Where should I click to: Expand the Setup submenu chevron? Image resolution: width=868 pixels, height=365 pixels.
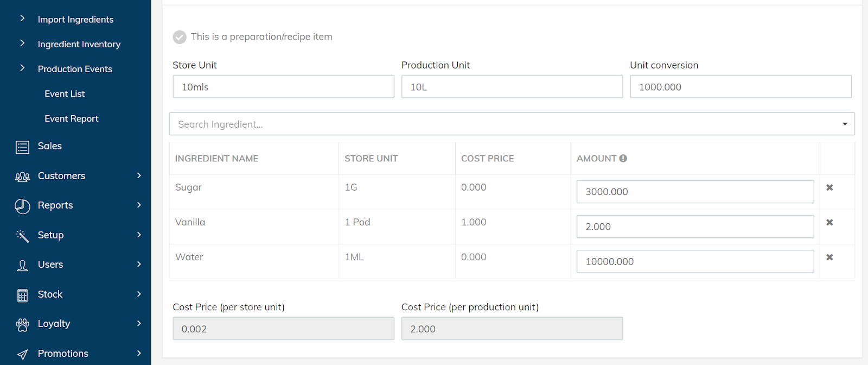(x=139, y=235)
